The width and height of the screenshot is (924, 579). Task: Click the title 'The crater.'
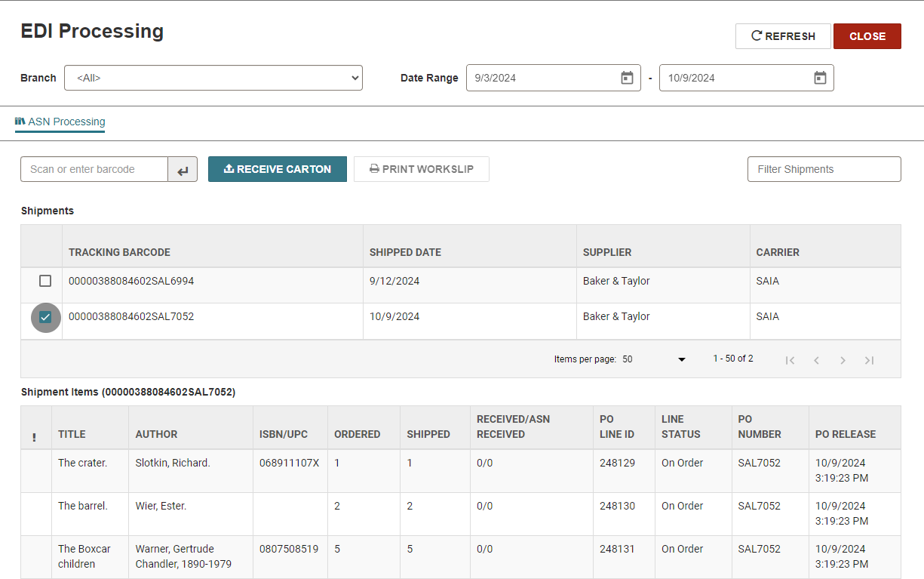(83, 463)
